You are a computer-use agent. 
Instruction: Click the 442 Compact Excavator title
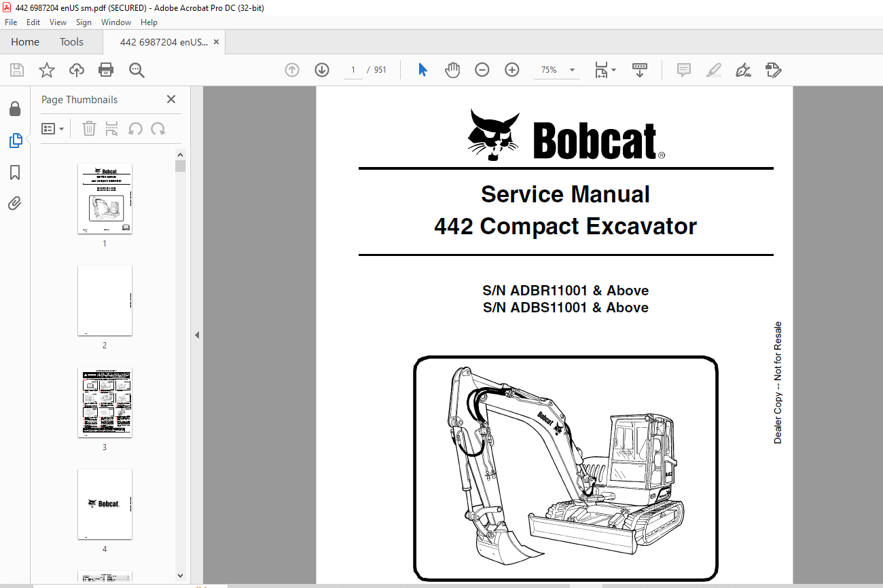(x=565, y=226)
